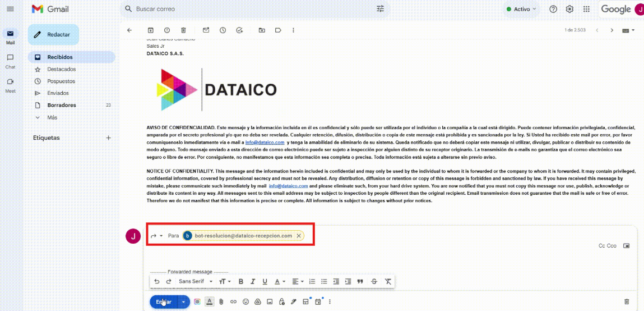Open the reply type dropdown beside Para
Viewport: 644px width, 311px height.
(x=157, y=236)
